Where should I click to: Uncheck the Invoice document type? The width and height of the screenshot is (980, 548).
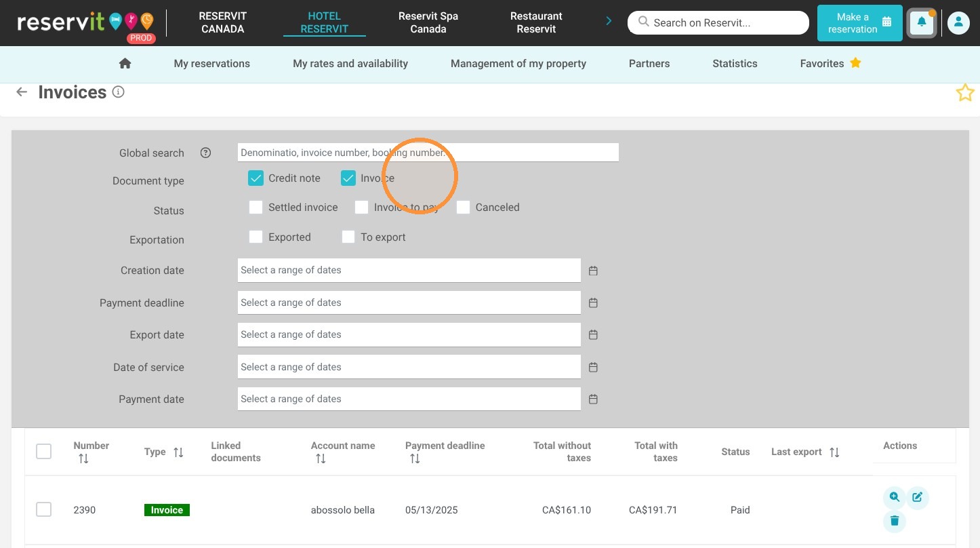(x=348, y=178)
